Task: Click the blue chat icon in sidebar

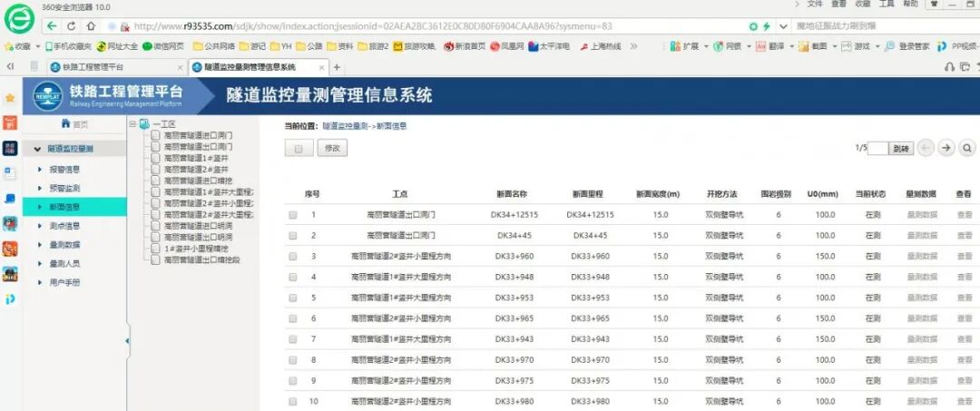Action: tap(10, 199)
